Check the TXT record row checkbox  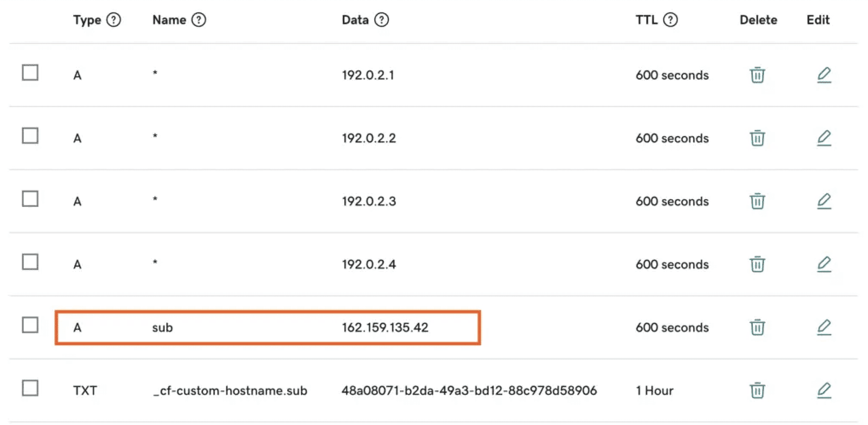click(x=30, y=388)
